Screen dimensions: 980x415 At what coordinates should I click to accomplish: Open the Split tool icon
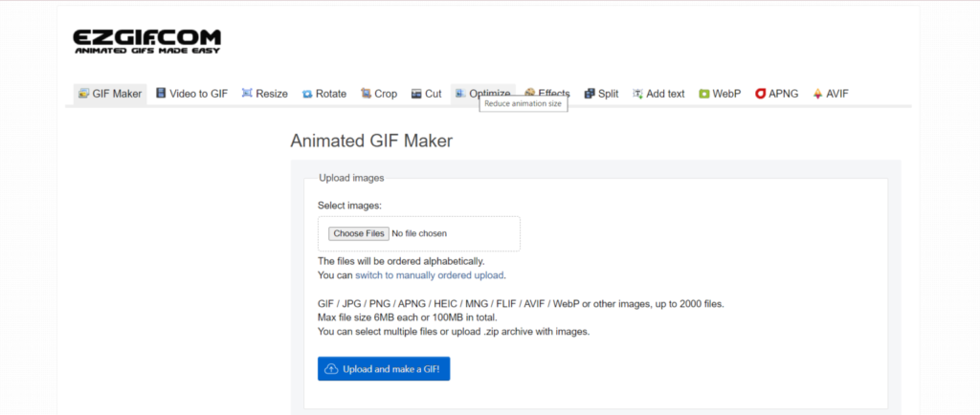[590, 94]
